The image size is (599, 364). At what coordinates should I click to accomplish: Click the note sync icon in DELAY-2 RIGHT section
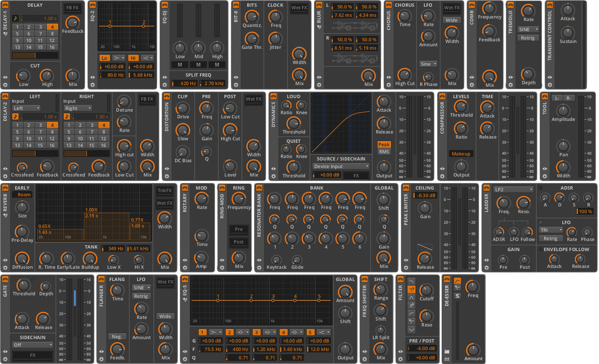pos(67,117)
